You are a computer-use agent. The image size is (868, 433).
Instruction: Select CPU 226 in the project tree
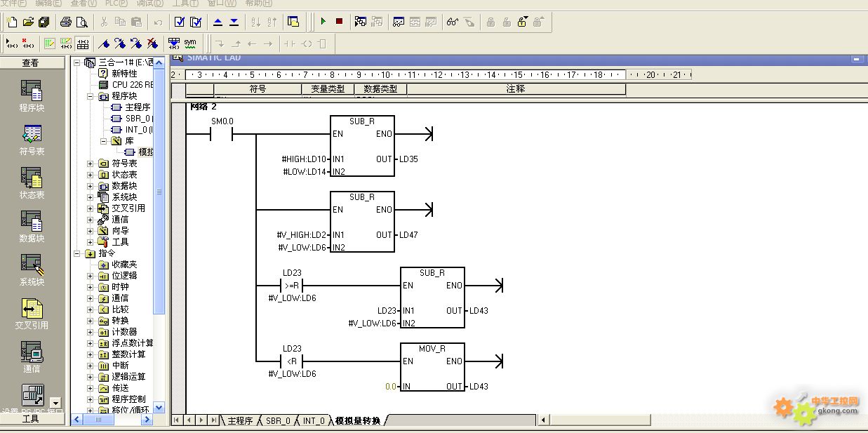click(x=133, y=85)
